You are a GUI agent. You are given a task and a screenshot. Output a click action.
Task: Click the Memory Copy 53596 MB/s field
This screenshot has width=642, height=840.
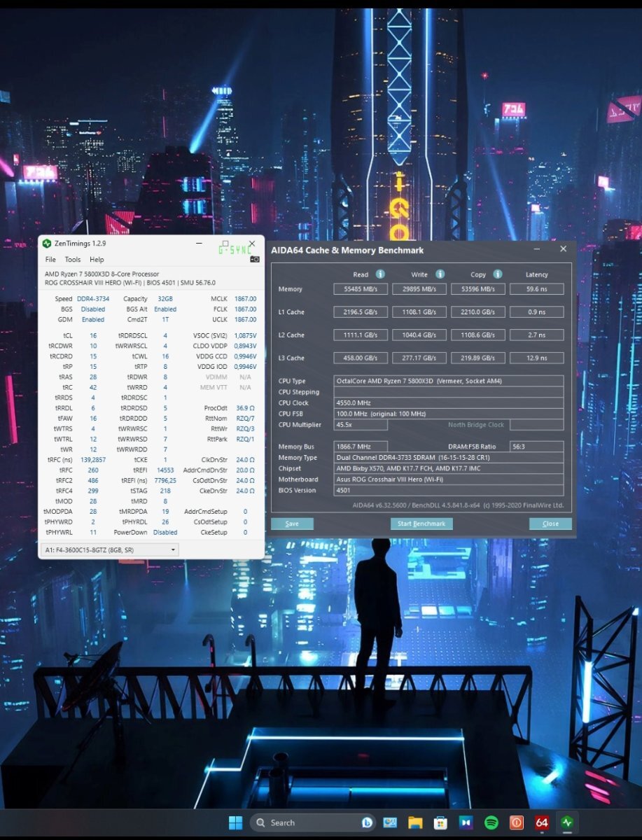[478, 289]
